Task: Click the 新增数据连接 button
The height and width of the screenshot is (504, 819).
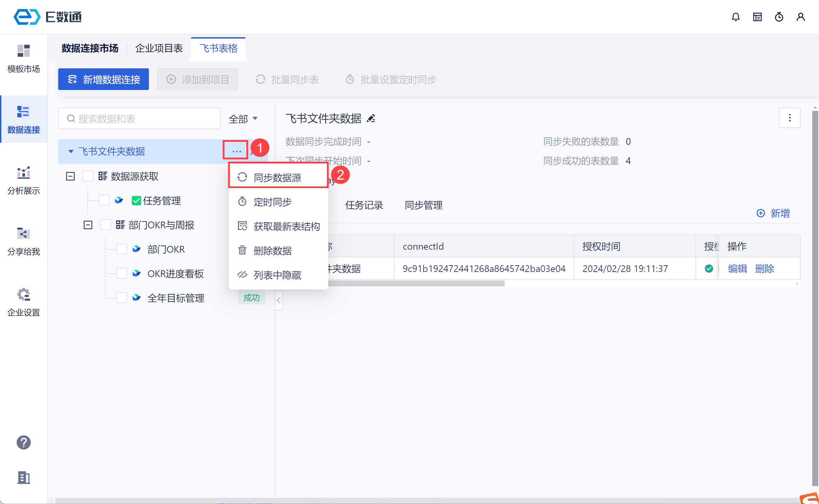Action: click(x=104, y=79)
